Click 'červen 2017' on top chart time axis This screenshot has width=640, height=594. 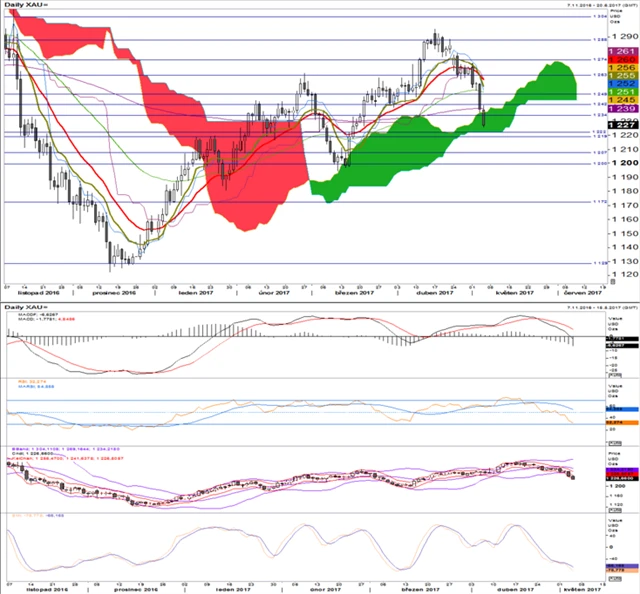tap(582, 293)
